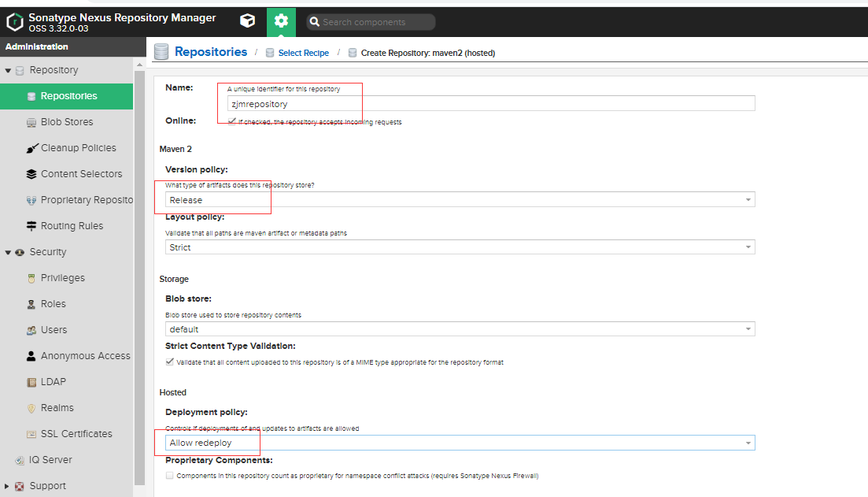
Task: Click the Name field containing zjmrepository
Action: pyautogui.click(x=491, y=104)
